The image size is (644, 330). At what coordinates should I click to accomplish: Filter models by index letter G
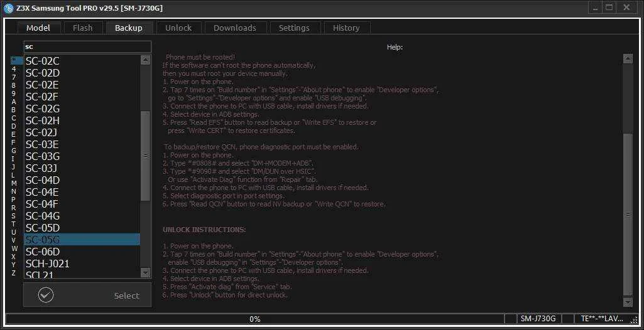[x=14, y=151]
